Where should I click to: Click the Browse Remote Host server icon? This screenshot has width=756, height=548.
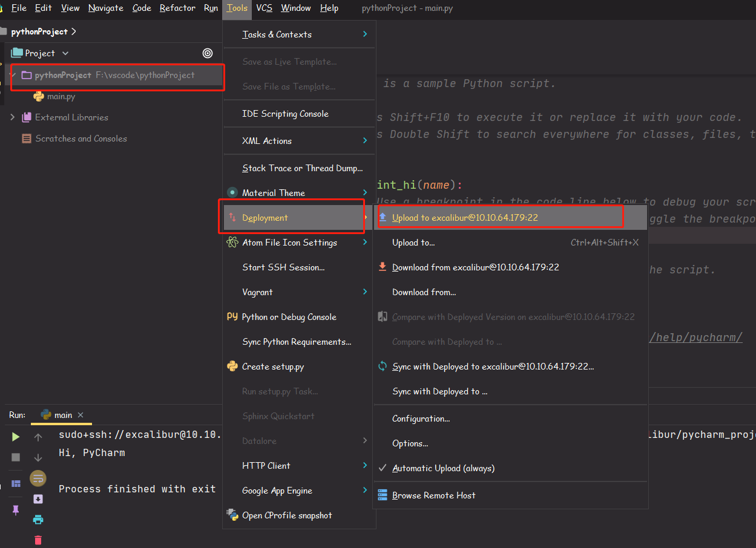point(383,495)
